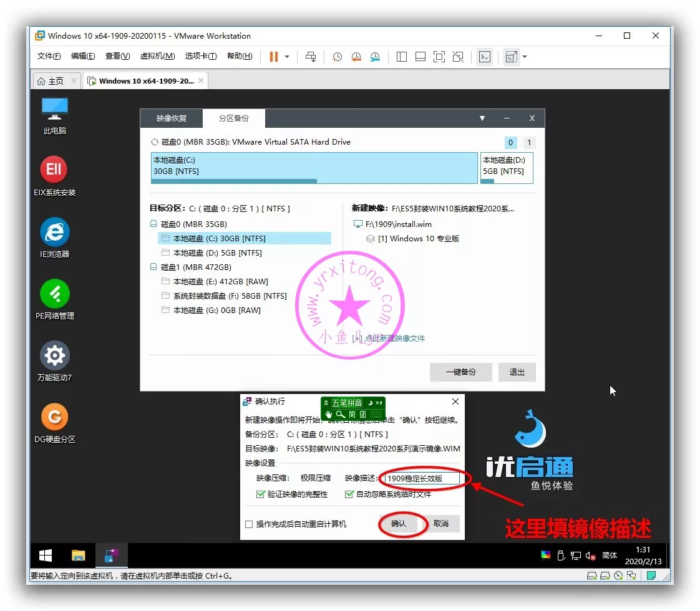The width and height of the screenshot is (700, 611).
Task: Open File Explorer from the taskbar
Action: (79, 555)
